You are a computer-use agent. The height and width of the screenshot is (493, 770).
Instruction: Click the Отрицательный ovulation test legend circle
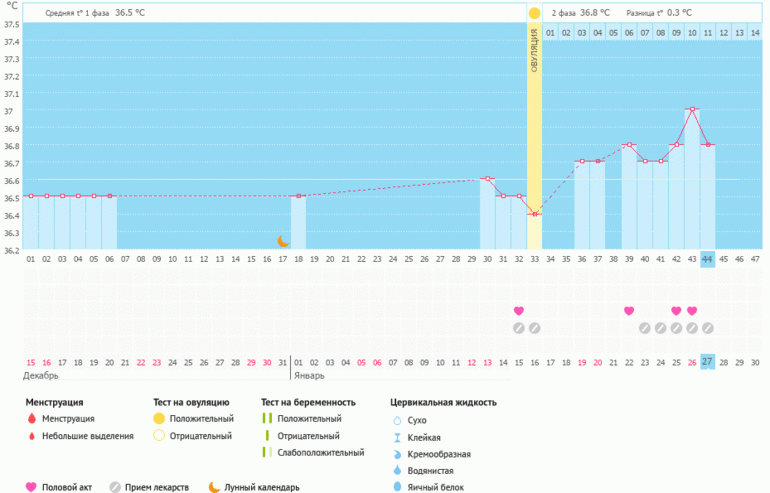tap(159, 436)
